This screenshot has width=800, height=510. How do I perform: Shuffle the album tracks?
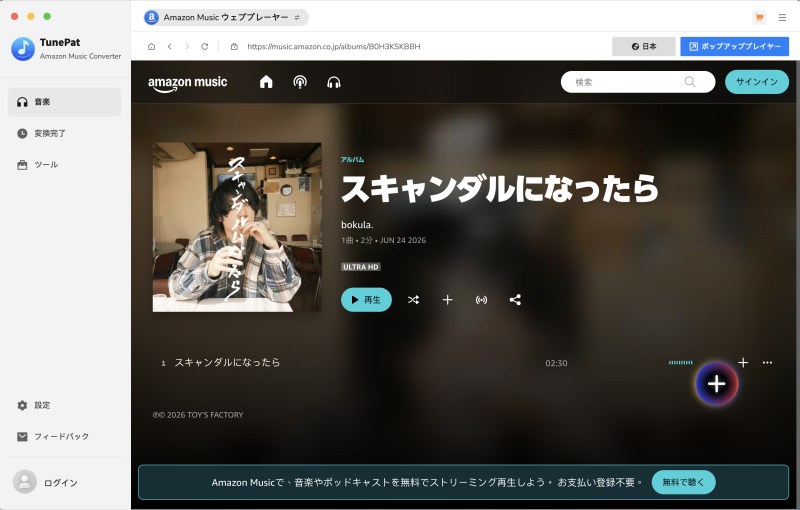(x=413, y=300)
